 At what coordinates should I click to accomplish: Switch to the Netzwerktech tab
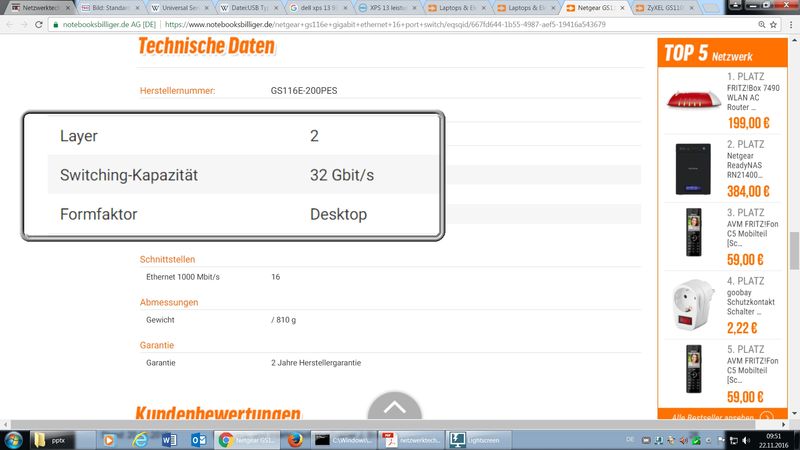40,8
